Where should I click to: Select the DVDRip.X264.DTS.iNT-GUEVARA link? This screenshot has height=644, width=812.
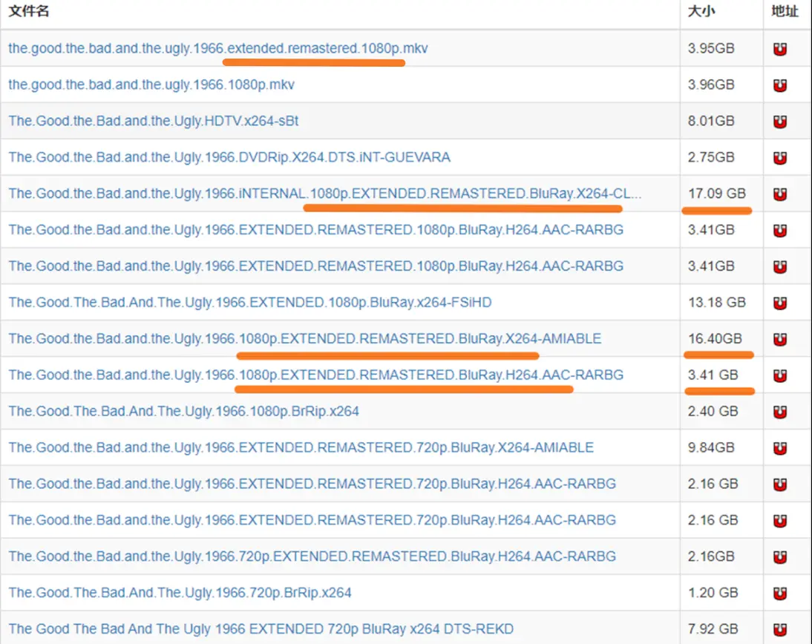(229, 157)
